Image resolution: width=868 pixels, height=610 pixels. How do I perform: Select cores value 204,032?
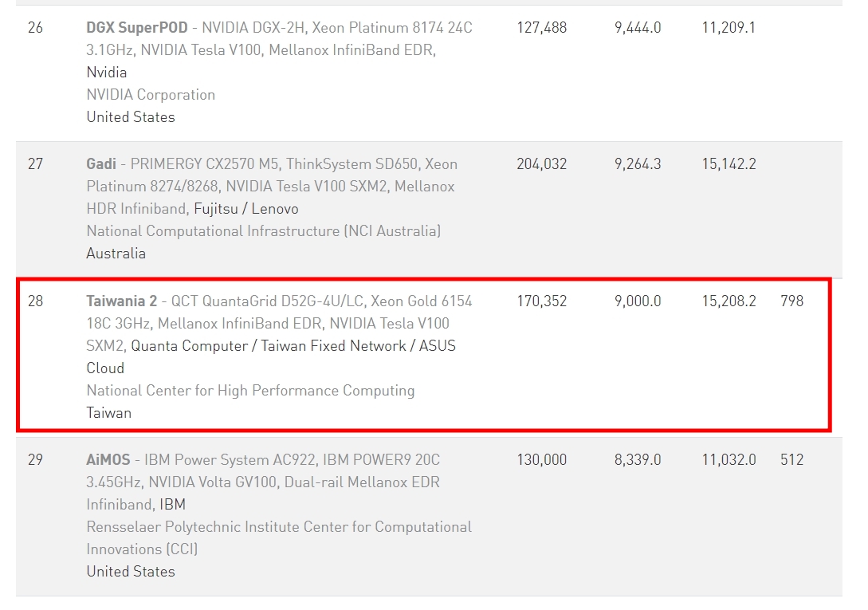pos(541,164)
